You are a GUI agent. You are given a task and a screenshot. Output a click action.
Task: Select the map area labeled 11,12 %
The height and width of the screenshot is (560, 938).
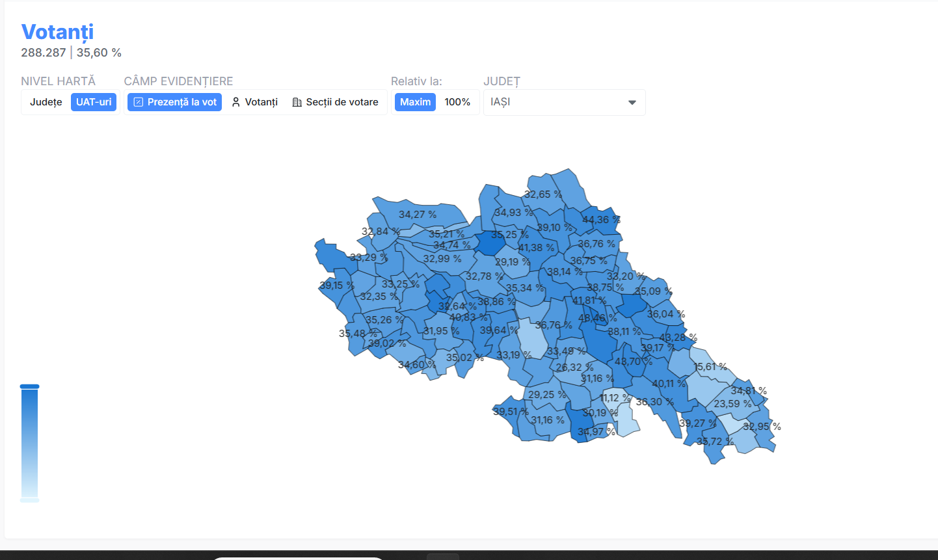[615, 398]
